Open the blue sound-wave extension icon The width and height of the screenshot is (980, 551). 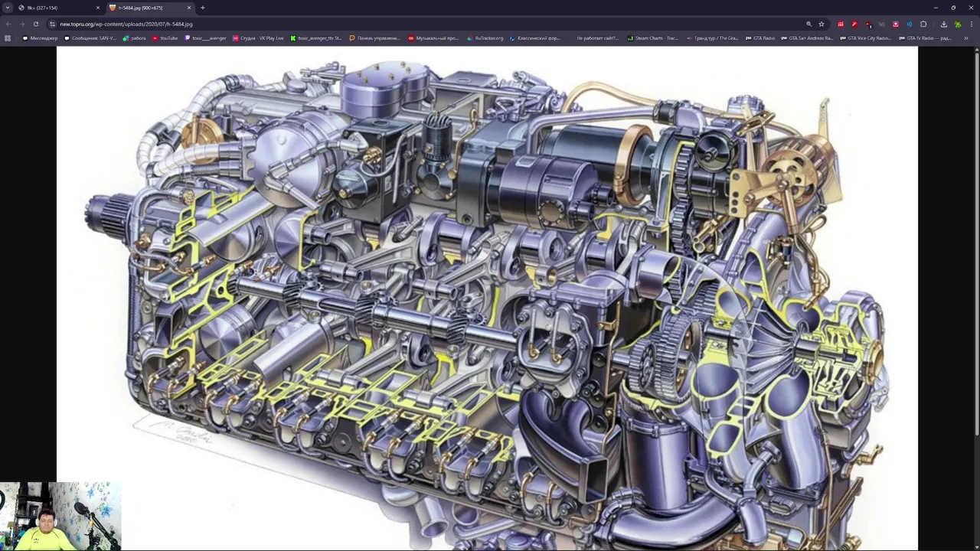pyautogui.click(x=910, y=24)
